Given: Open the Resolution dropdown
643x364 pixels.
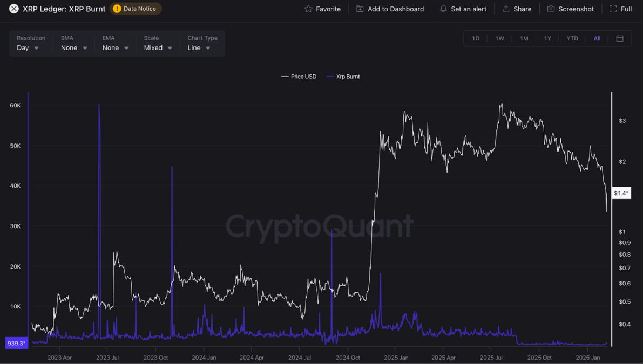Looking at the screenshot, I should pos(28,47).
